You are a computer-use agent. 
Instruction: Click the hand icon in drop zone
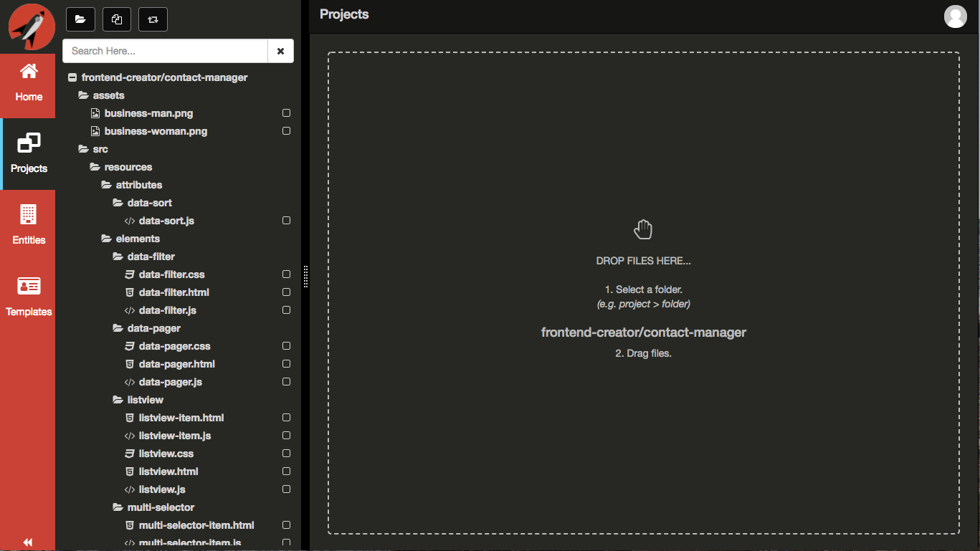tap(643, 229)
